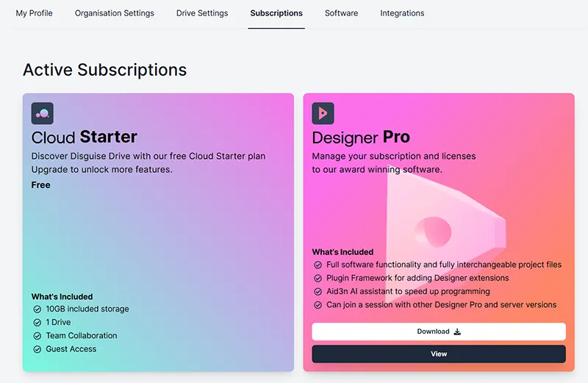Click 'Upgrade to unlock more features.' line

101,170
